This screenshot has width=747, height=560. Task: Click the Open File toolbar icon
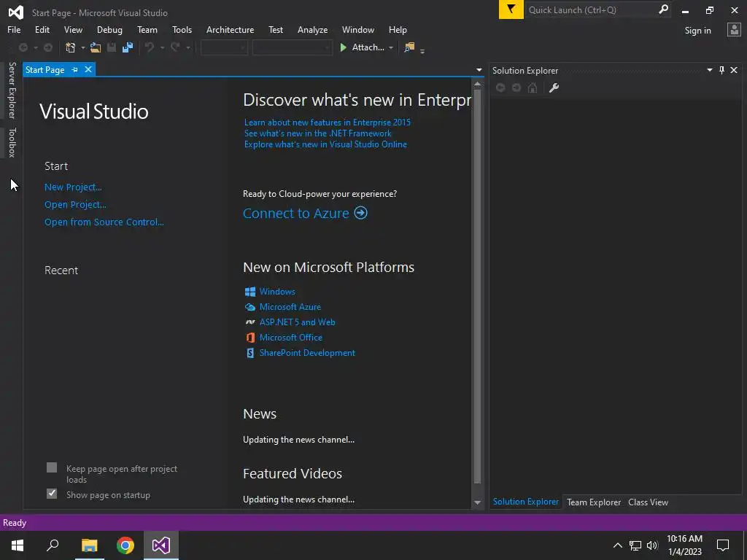point(96,47)
